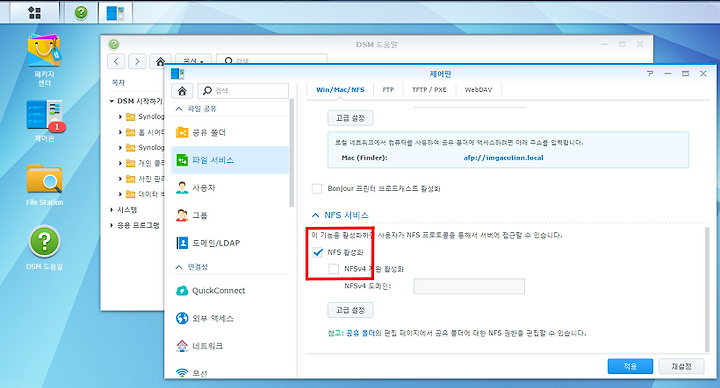Click the 적용 apply button
Image resolution: width=720 pixels, height=388 pixels.
coord(630,366)
